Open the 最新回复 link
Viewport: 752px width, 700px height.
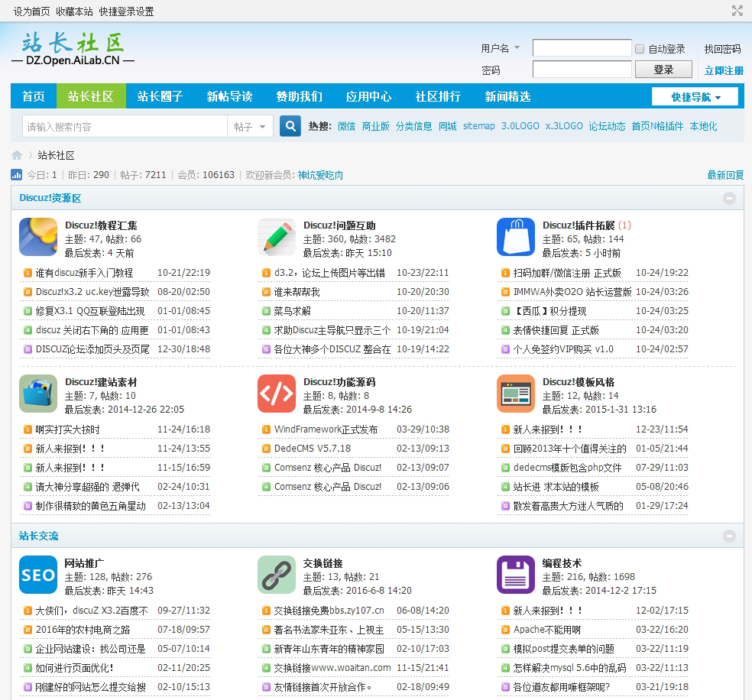click(725, 175)
